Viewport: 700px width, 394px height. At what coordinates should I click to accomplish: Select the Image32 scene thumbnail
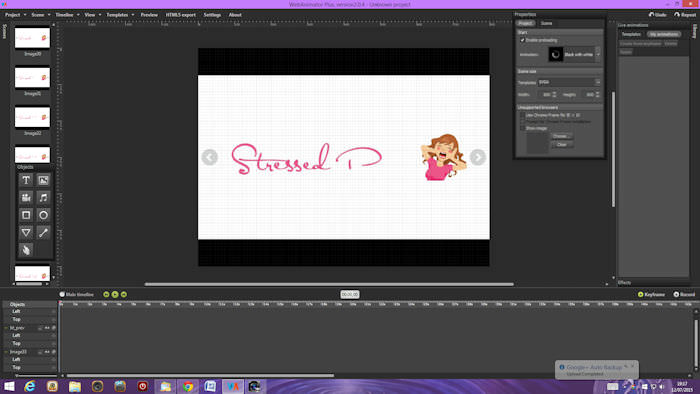pyautogui.click(x=32, y=117)
